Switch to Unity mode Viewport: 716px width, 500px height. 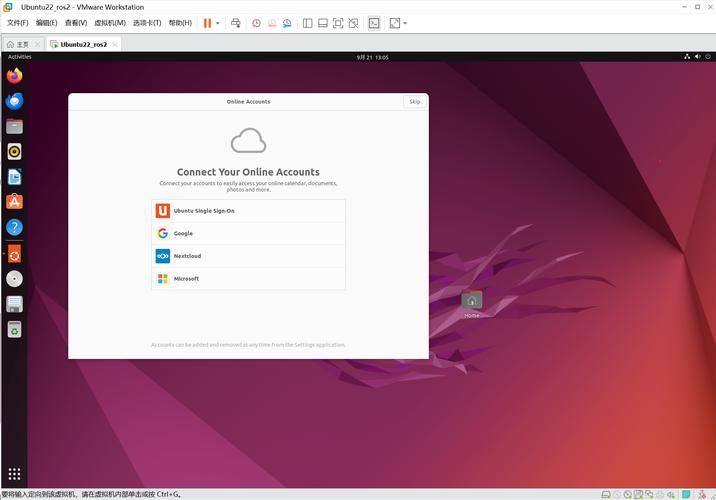click(353, 23)
